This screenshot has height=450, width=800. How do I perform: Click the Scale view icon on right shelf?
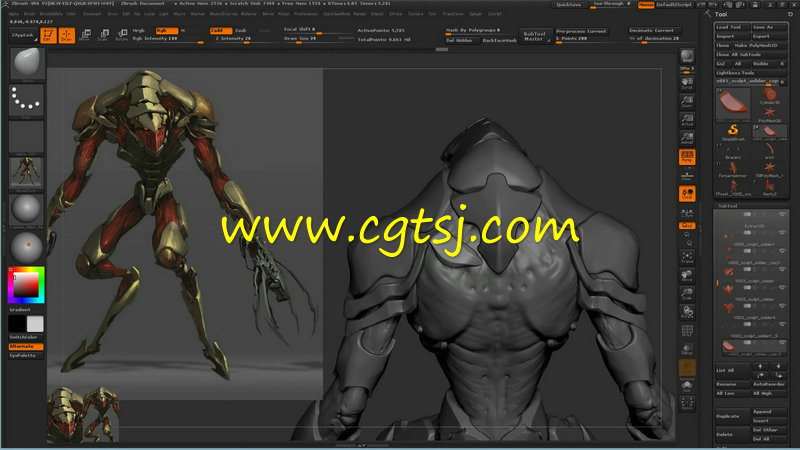pos(687,294)
